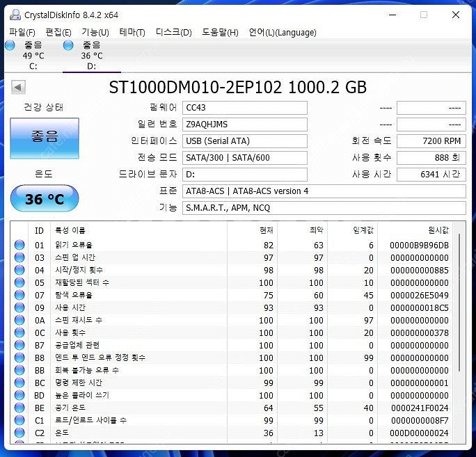476x457 pixels.
Task: Click the CrystalDiskInfo title bar app icon
Action: (15, 15)
